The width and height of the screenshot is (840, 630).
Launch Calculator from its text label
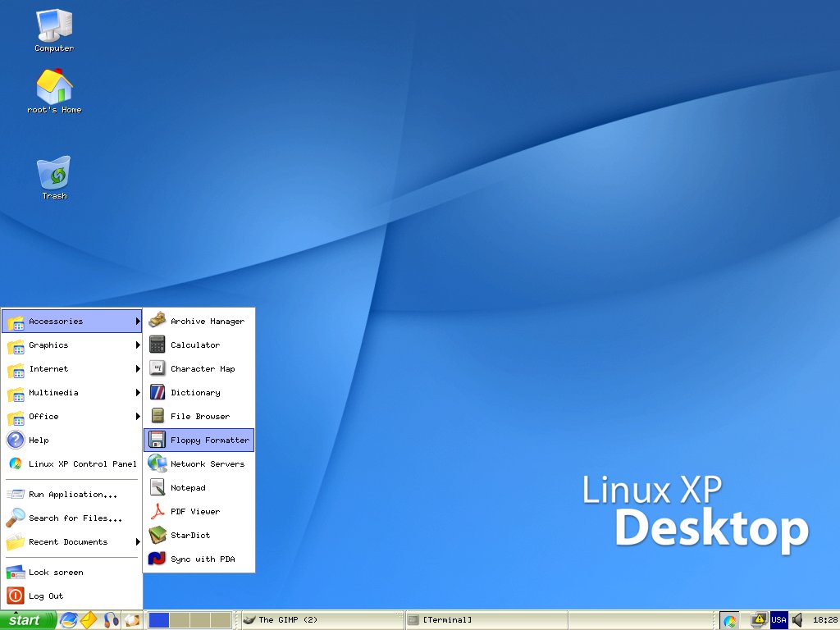(195, 345)
